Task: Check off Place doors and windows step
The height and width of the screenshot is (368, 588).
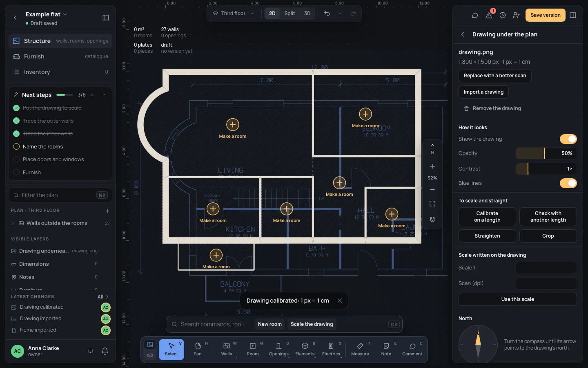Action: point(16,159)
